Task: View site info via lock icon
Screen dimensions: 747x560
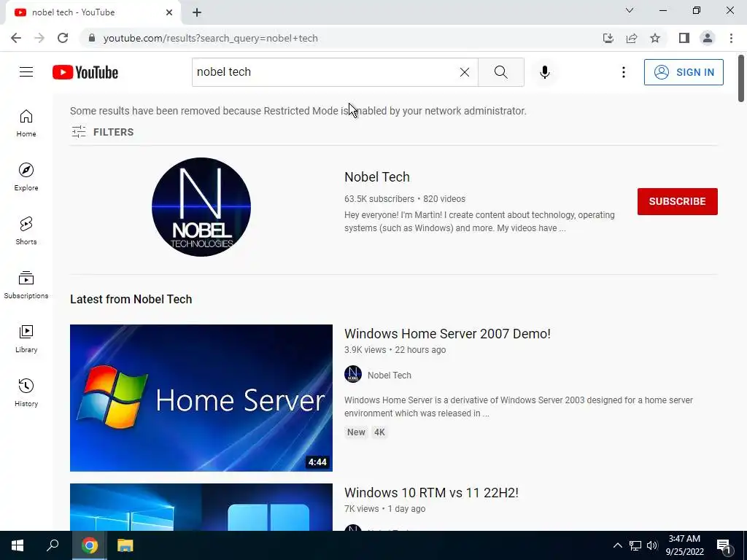Action: pyautogui.click(x=92, y=38)
